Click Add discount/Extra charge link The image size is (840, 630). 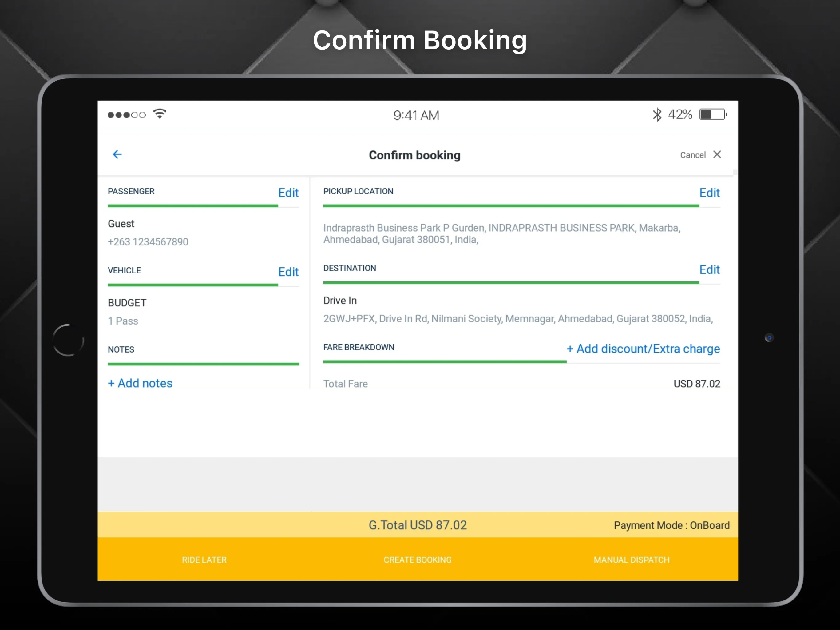pyautogui.click(x=643, y=349)
